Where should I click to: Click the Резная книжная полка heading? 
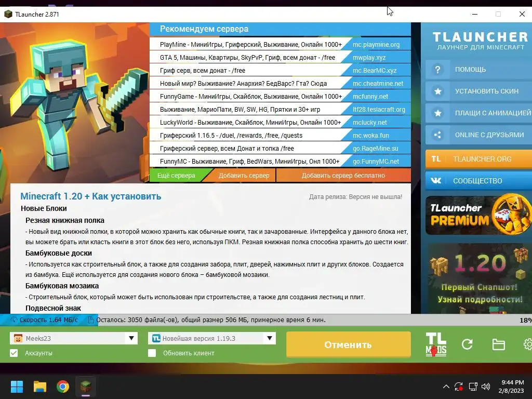[65, 220]
